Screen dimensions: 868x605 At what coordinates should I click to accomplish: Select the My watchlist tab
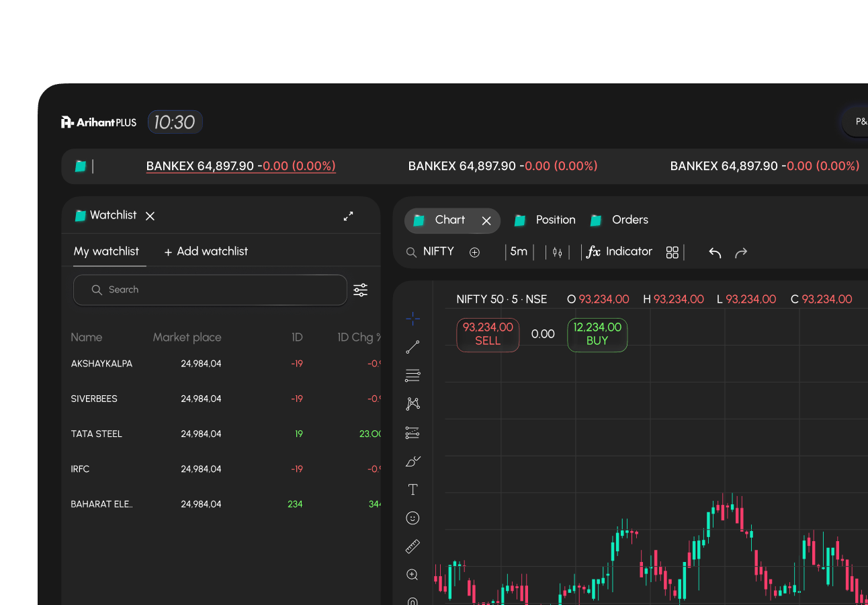(x=106, y=251)
